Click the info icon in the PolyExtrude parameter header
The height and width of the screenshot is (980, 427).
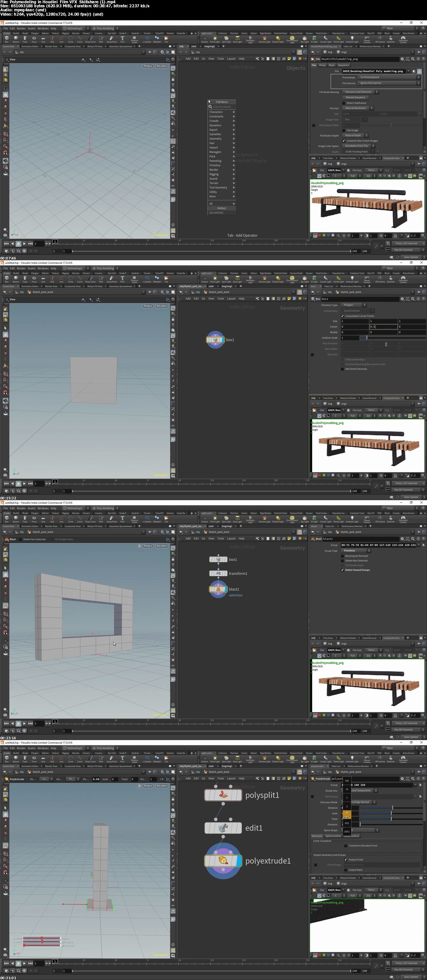click(x=418, y=779)
